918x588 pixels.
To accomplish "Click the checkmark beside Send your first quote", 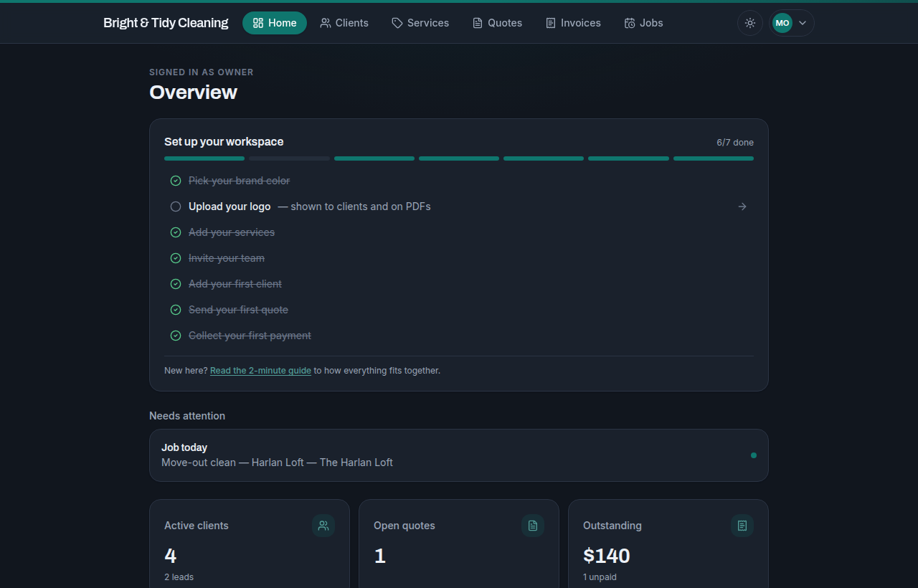I will (176, 310).
